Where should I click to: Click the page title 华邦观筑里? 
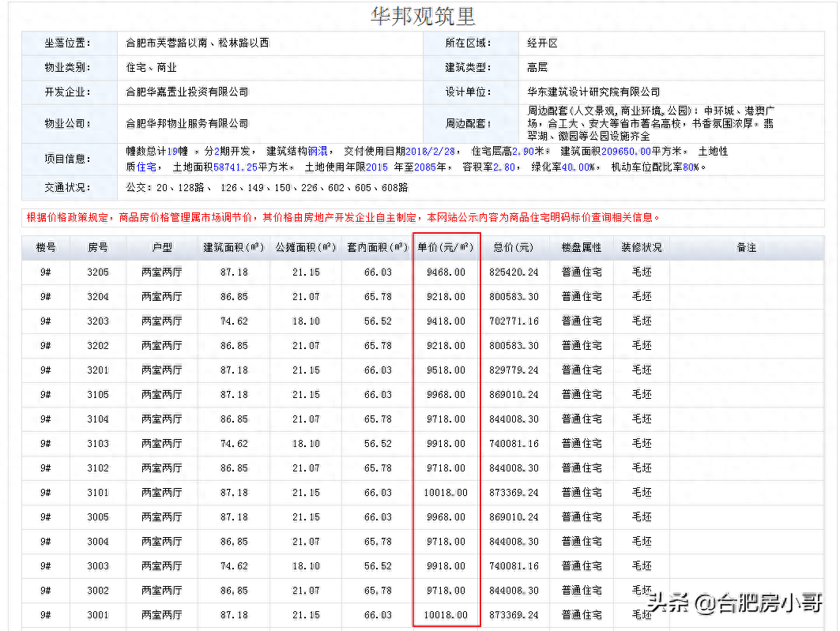(x=423, y=17)
